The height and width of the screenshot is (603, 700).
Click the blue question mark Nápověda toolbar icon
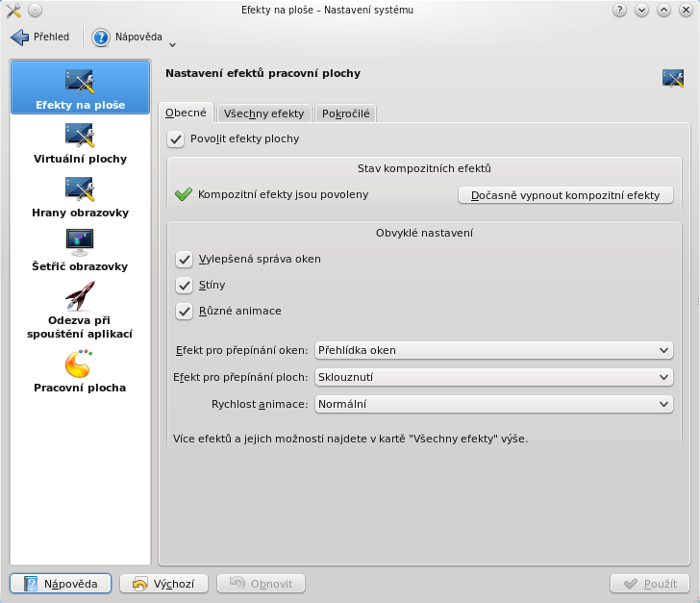[x=101, y=38]
